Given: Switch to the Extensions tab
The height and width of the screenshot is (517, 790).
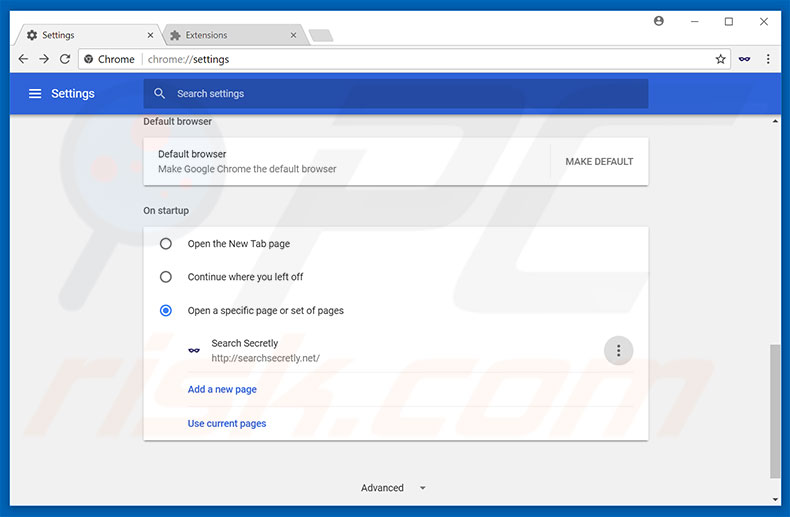Looking at the screenshot, I should pyautogui.click(x=230, y=35).
